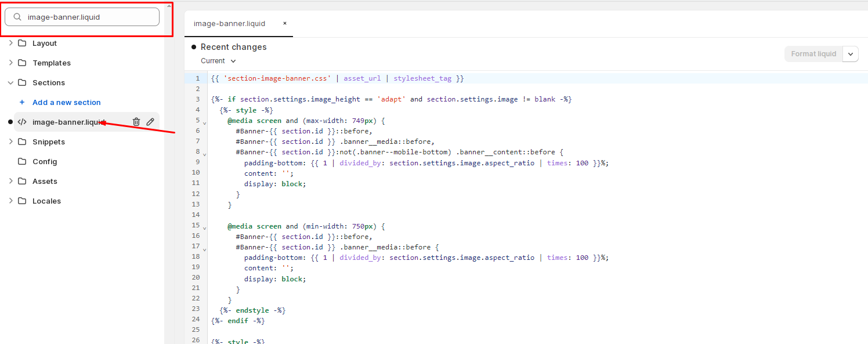
Task: Click line number 12 in the gutter
Action: point(196,194)
